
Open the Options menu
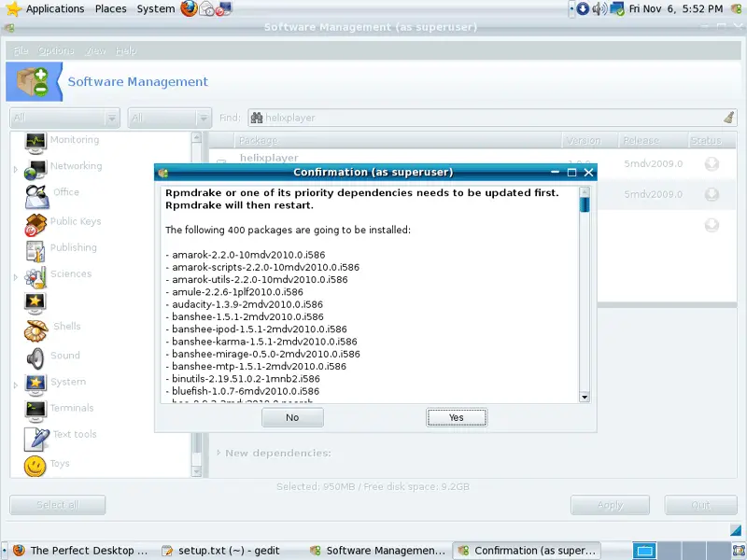point(56,50)
